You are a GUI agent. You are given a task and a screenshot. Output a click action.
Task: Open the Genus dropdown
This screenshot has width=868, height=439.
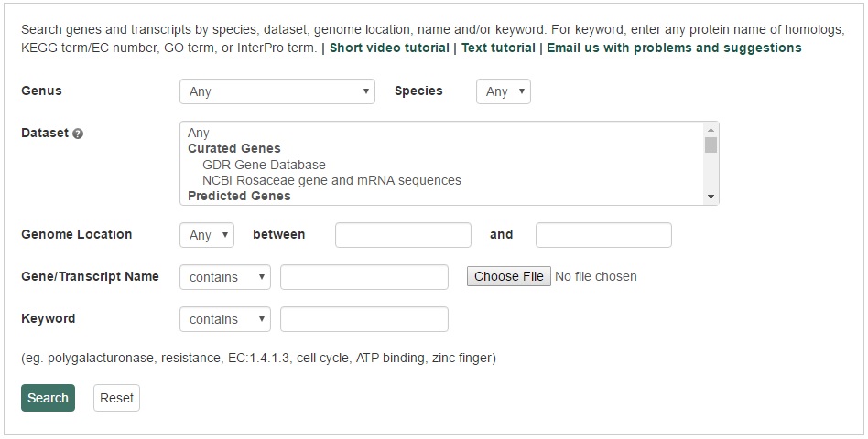pos(277,91)
